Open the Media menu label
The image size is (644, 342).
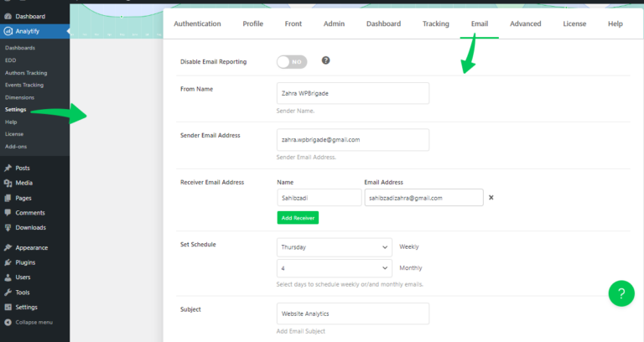tap(23, 183)
